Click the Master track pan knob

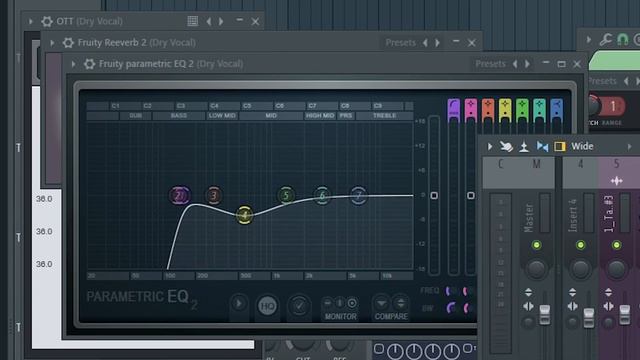536,269
